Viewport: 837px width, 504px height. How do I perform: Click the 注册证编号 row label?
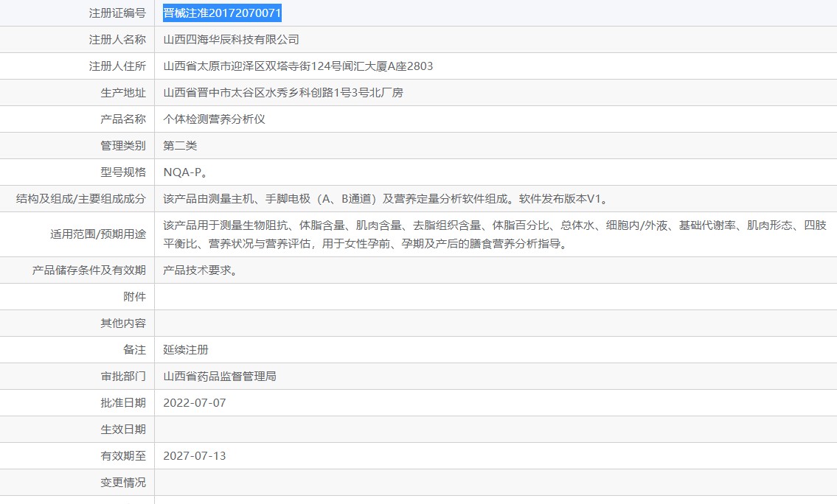(x=117, y=13)
